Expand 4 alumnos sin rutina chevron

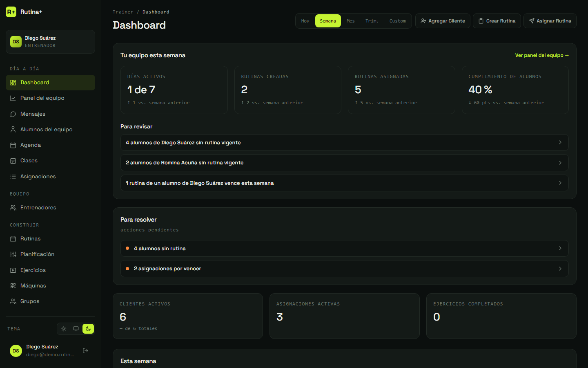pyautogui.click(x=560, y=248)
